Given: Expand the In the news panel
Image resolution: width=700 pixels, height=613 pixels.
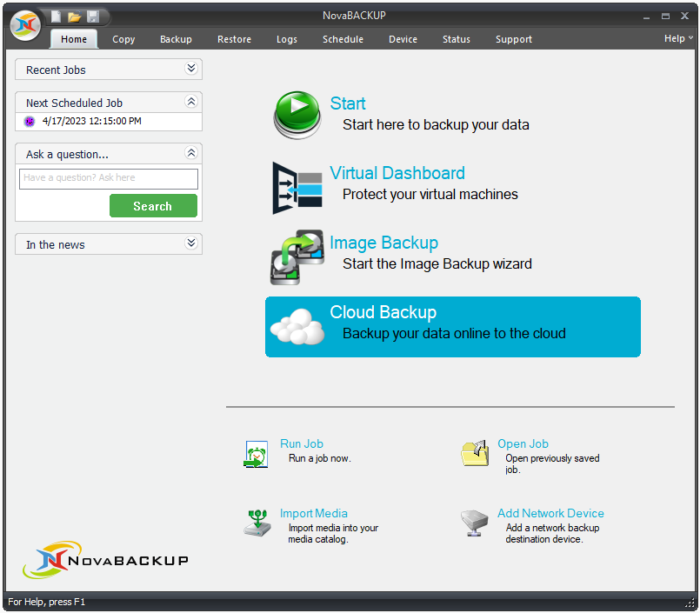Looking at the screenshot, I should 191,243.
